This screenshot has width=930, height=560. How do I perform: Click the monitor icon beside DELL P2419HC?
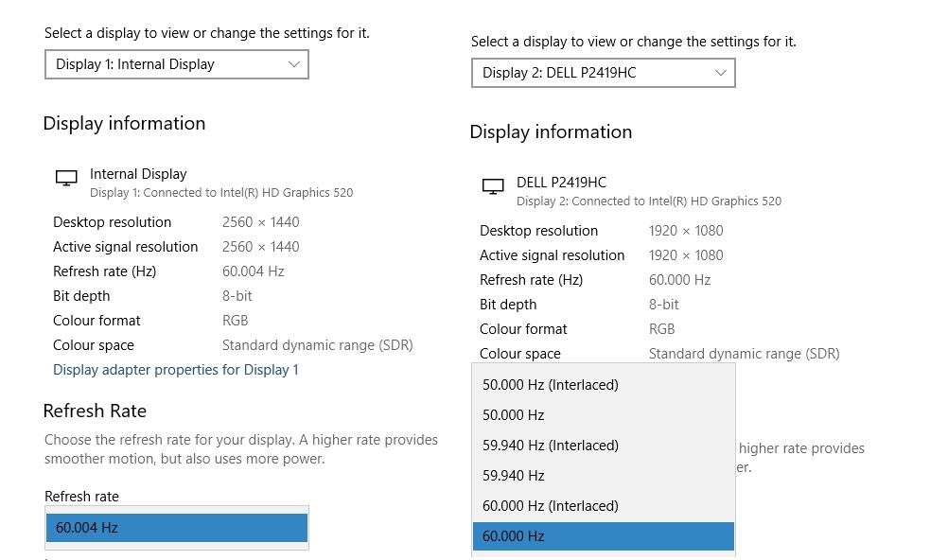pyautogui.click(x=493, y=186)
